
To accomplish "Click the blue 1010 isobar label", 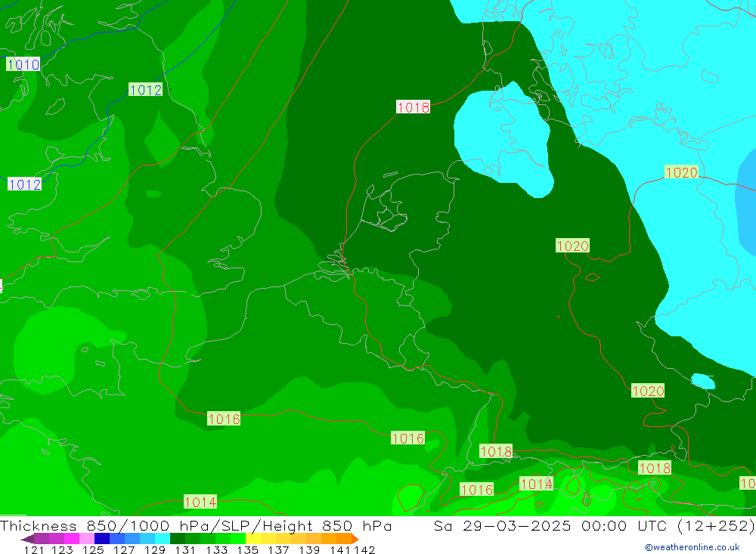I will pos(23,64).
